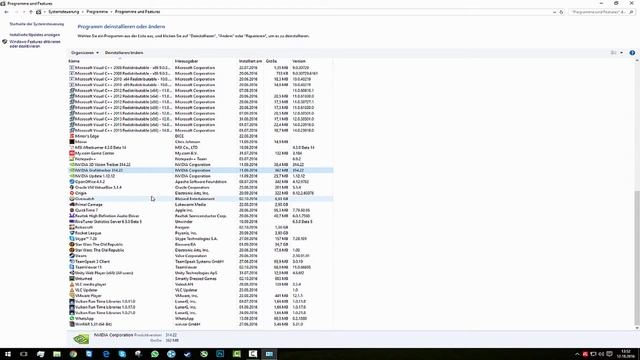Open the Organisieren dropdown
This screenshot has width=640, height=360.
click(x=84, y=53)
